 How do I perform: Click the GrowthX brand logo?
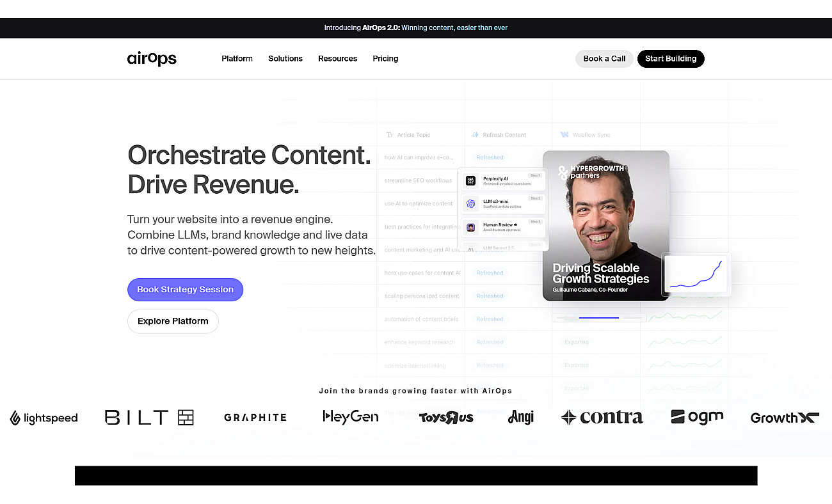tap(785, 418)
